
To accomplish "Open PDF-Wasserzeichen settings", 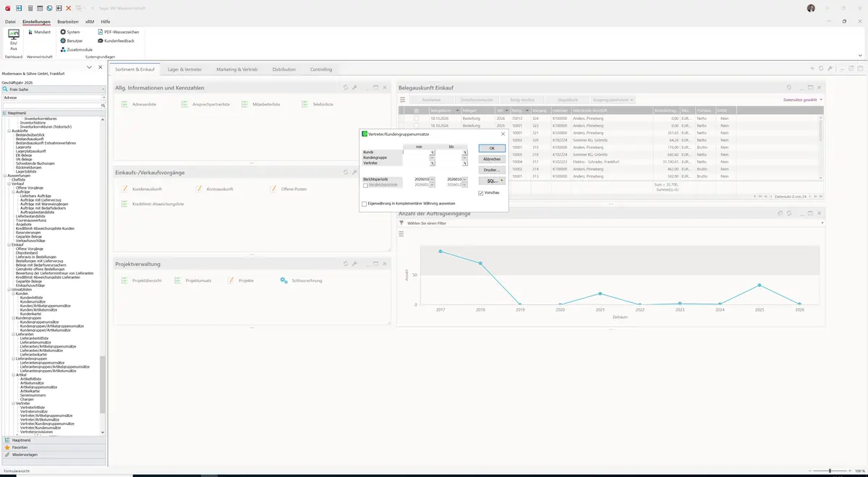I will click(x=118, y=32).
